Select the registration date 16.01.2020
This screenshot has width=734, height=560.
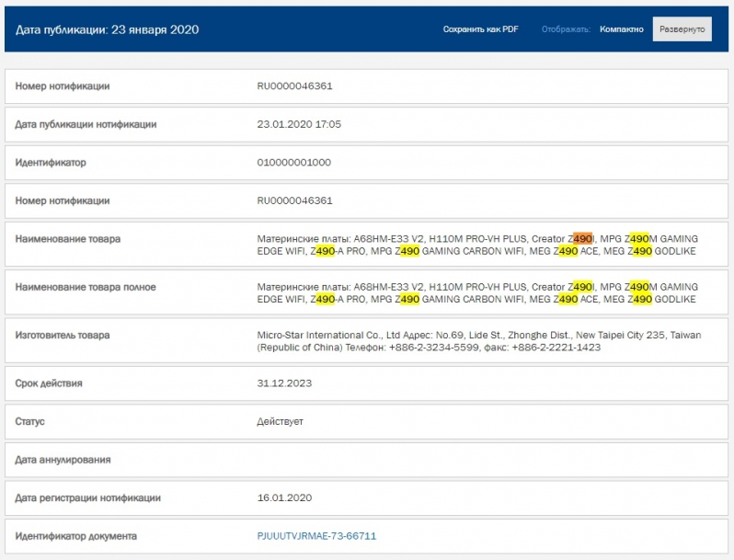(x=284, y=497)
